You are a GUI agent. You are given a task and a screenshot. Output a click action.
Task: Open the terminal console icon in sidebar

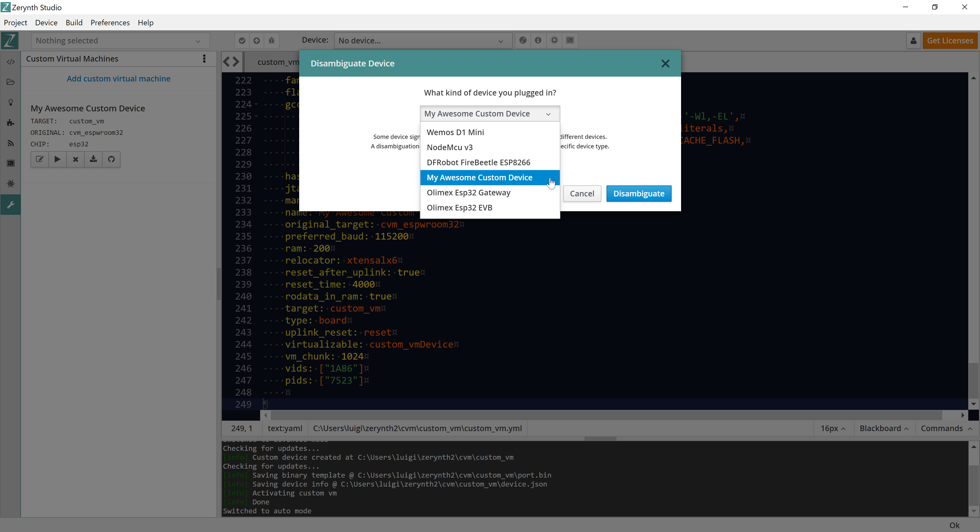pyautogui.click(x=10, y=163)
